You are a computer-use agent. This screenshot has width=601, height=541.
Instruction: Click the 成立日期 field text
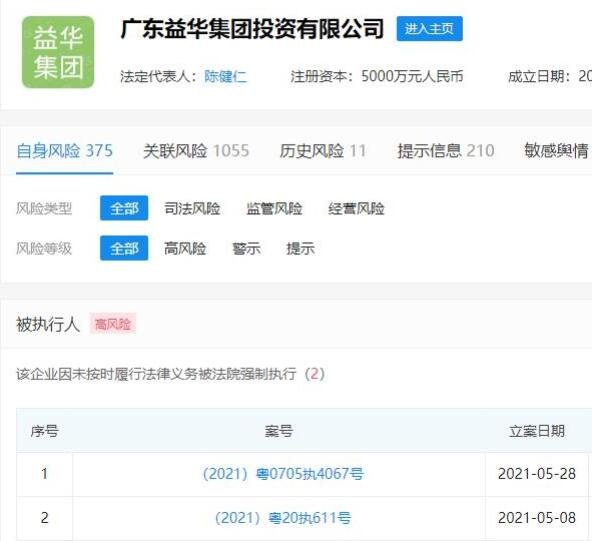[x=550, y=76]
